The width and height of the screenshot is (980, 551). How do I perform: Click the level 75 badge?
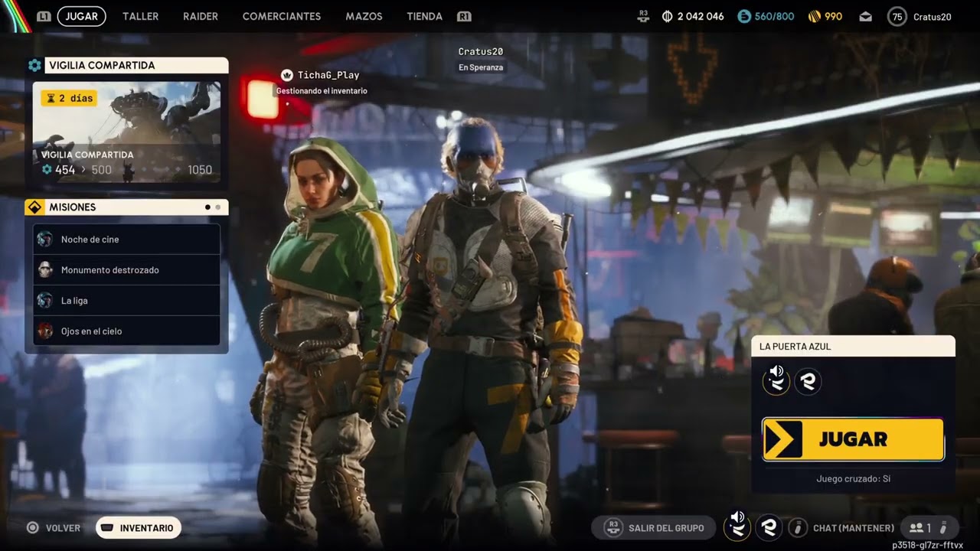pos(897,16)
